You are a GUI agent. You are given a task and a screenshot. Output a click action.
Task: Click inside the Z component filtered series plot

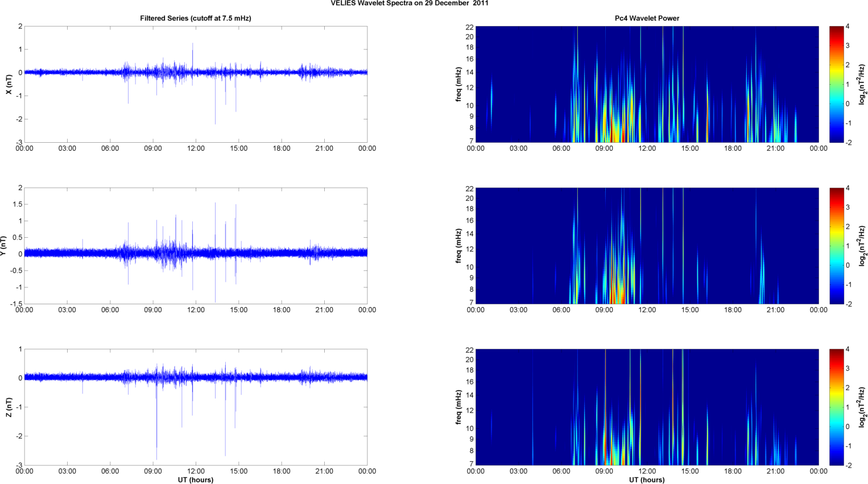pos(196,407)
